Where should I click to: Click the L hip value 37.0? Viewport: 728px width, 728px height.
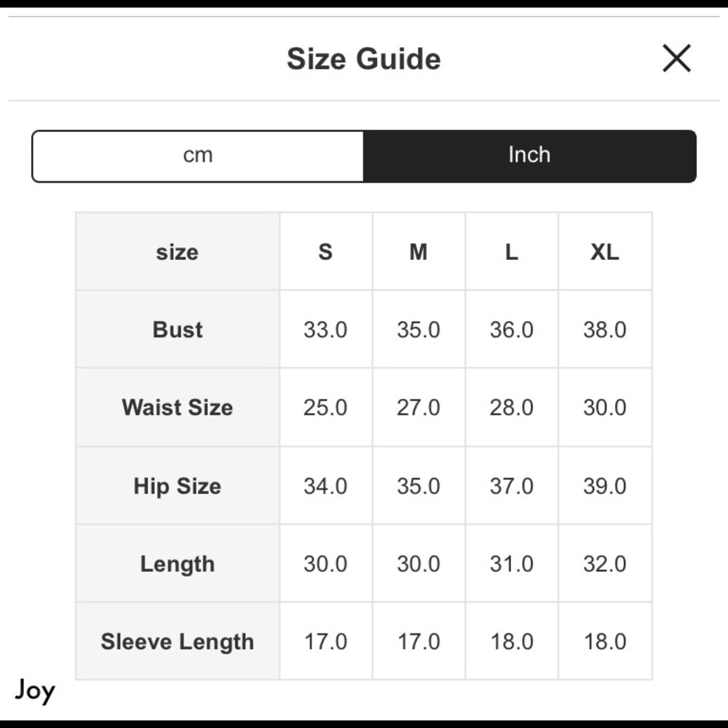coord(512,486)
